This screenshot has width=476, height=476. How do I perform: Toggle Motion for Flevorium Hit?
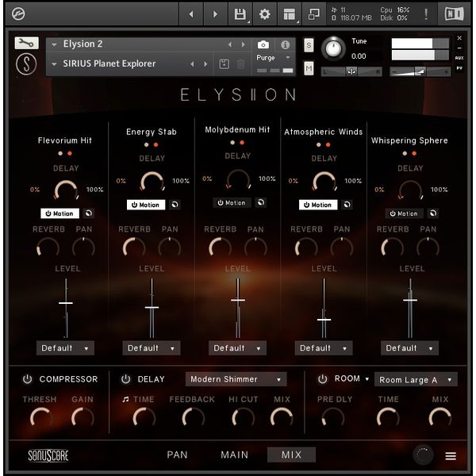click(x=59, y=213)
